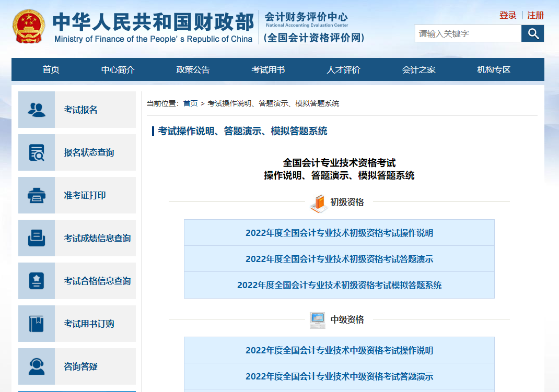This screenshot has height=392, width=559.
Task: Open 机构专区 in the navigation bar
Action: [494, 70]
